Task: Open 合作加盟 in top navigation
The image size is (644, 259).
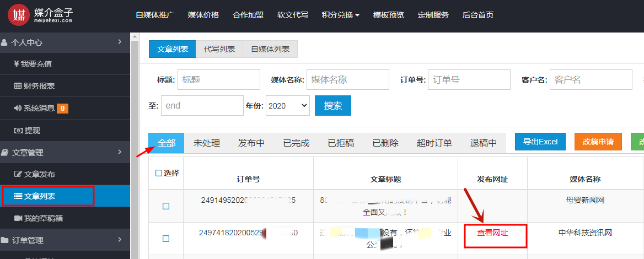Action: pyautogui.click(x=248, y=15)
